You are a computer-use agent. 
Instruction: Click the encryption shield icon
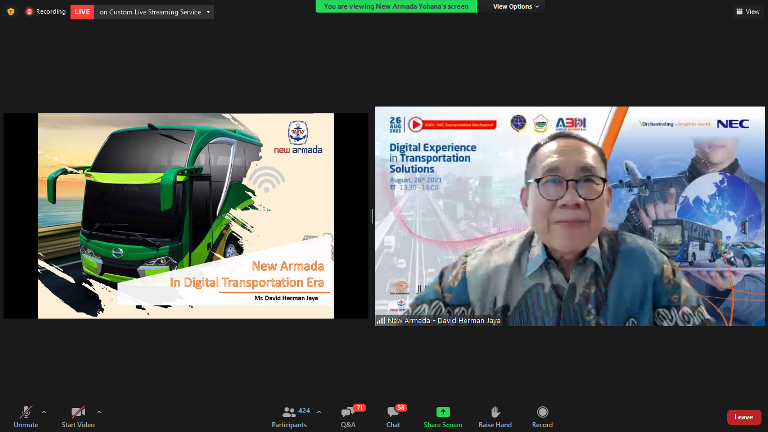point(11,12)
